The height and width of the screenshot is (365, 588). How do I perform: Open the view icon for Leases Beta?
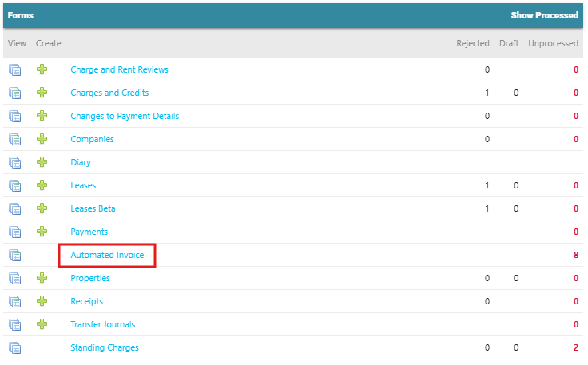pos(15,209)
